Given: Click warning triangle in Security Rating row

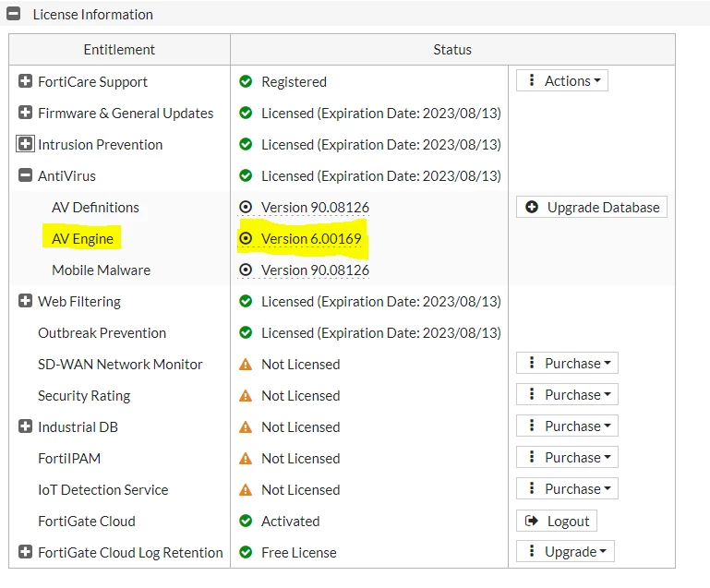Looking at the screenshot, I should pyautogui.click(x=246, y=395).
